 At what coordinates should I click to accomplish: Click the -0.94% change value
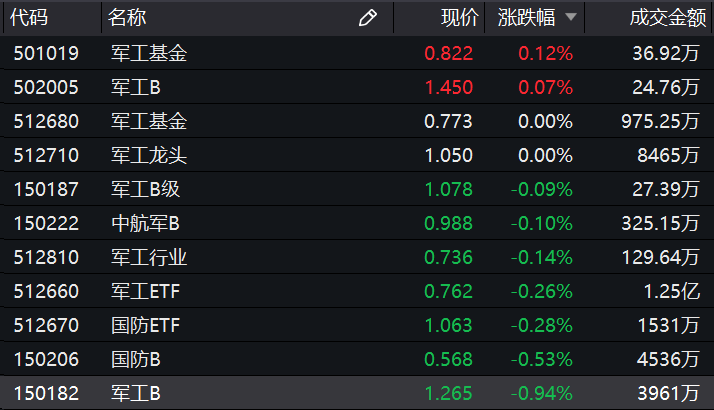(545, 394)
